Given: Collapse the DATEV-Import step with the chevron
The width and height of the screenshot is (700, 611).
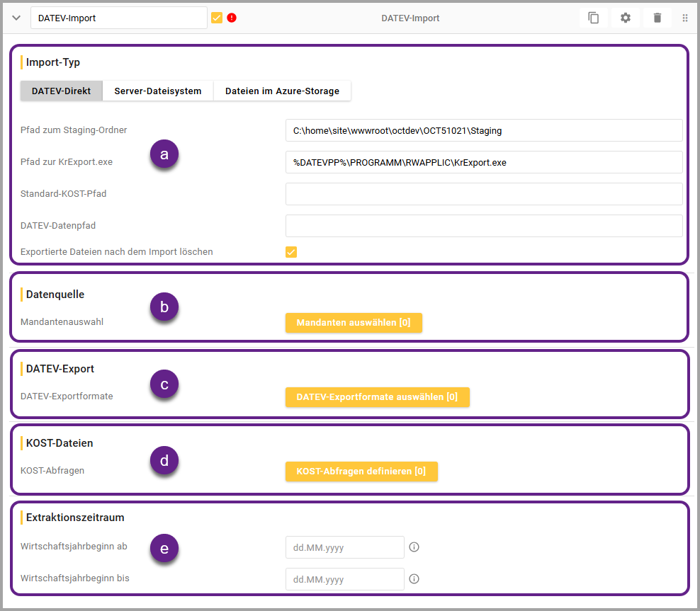Looking at the screenshot, I should click(16, 18).
